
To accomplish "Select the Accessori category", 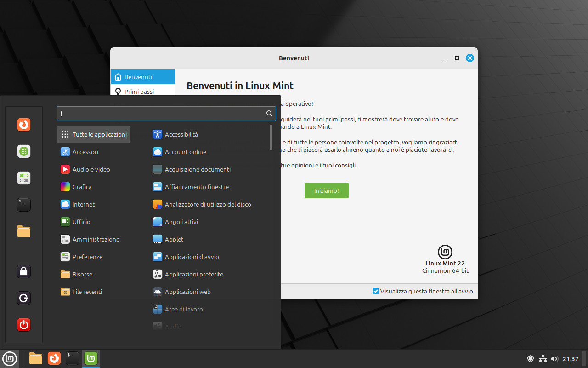I will [85, 152].
